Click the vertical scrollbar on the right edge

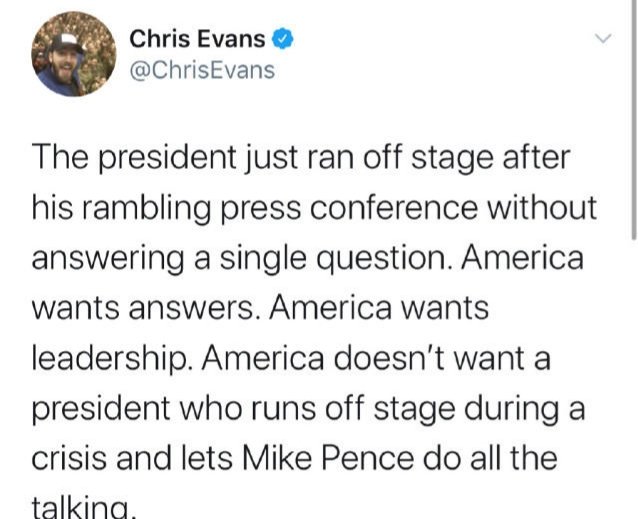tap(634, 120)
